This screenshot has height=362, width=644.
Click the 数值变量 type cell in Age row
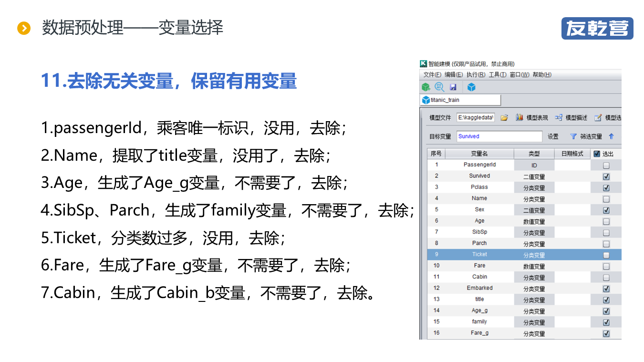534,221
